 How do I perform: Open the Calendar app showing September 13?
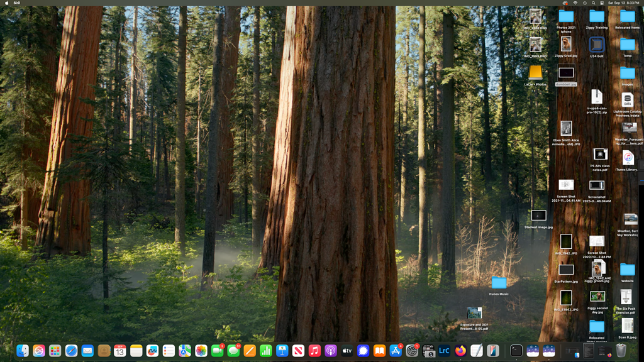[x=119, y=351]
